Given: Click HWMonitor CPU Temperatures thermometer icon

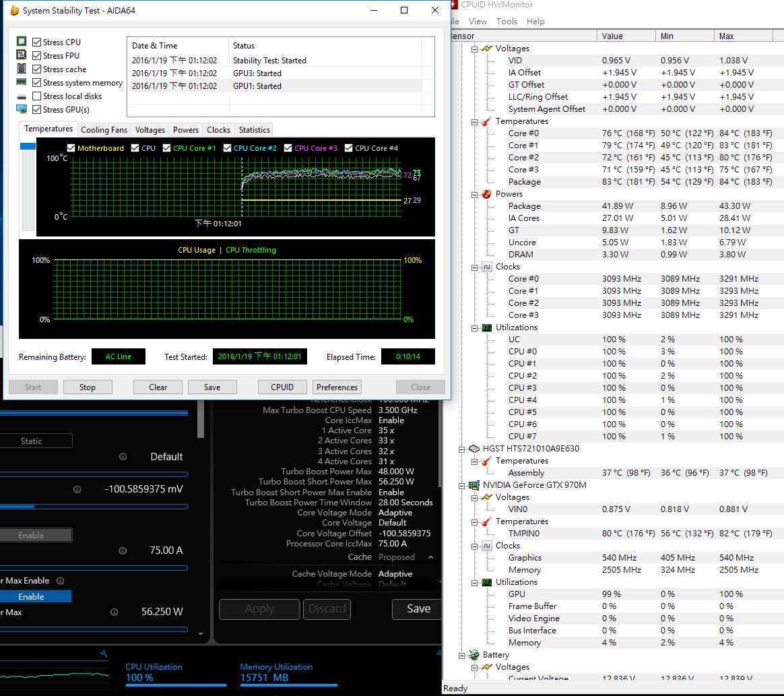Looking at the screenshot, I should point(487,121).
